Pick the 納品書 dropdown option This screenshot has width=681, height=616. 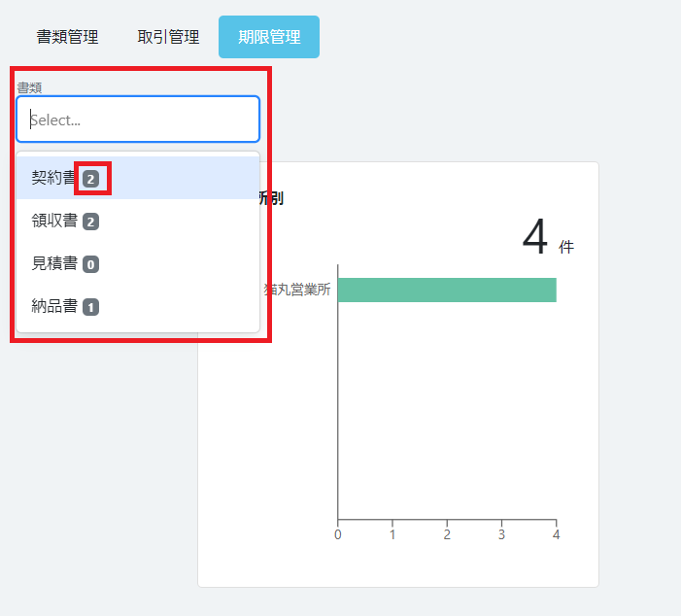[54, 307]
